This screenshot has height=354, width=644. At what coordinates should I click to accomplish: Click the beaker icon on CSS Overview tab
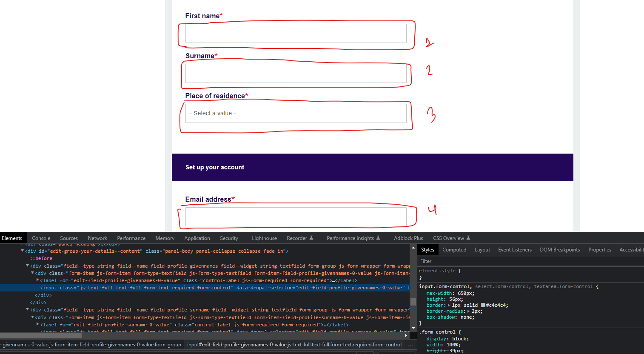pos(468,238)
